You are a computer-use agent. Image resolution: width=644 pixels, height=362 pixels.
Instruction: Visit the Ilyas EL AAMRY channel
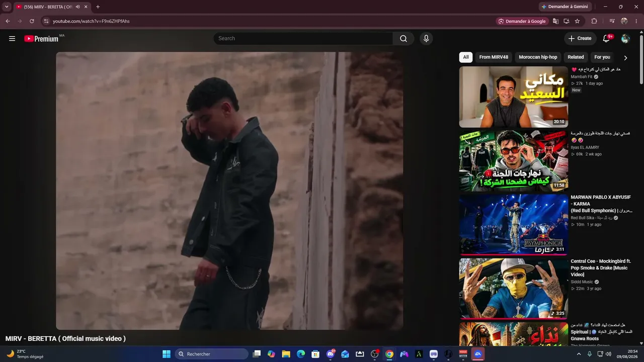click(585, 147)
